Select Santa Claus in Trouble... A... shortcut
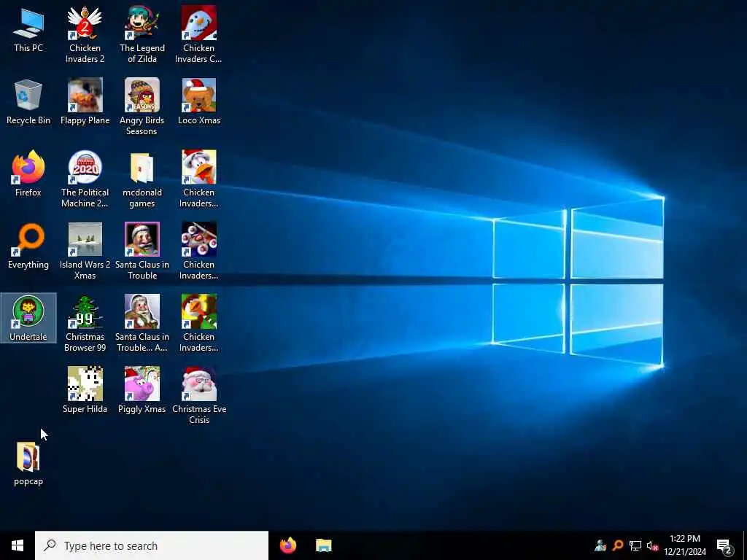This screenshot has height=560, width=747. coord(142,323)
